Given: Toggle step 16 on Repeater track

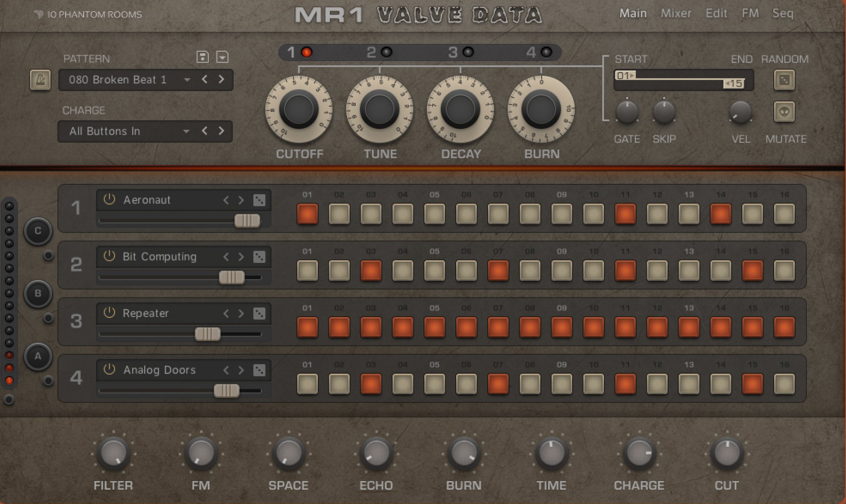Looking at the screenshot, I should tap(784, 328).
